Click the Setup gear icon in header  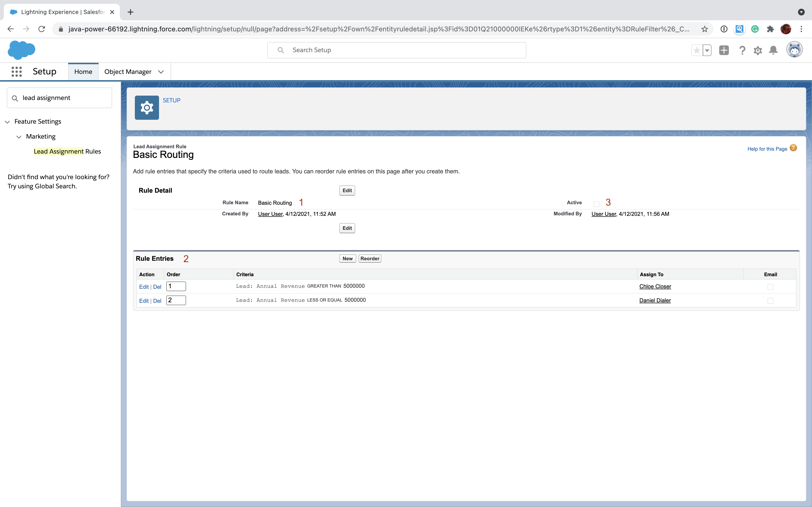[x=758, y=50]
